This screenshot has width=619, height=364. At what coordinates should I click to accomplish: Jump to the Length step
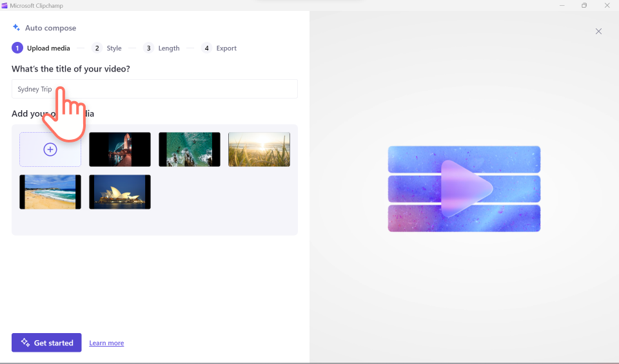pyautogui.click(x=162, y=48)
